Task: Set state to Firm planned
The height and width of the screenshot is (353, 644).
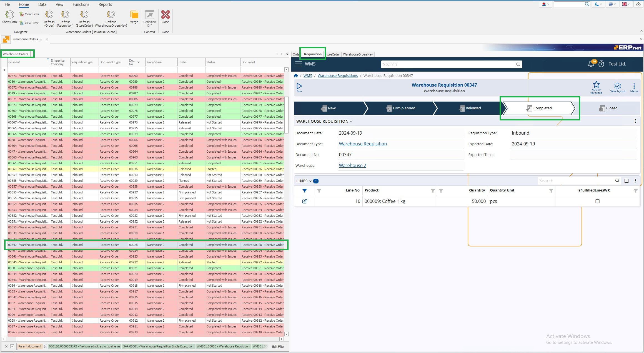Action: pos(401,108)
